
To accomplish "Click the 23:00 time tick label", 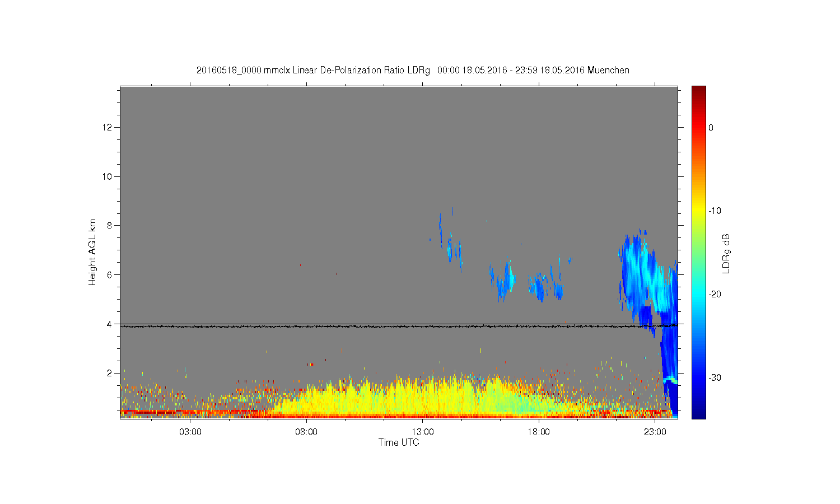I will [655, 432].
